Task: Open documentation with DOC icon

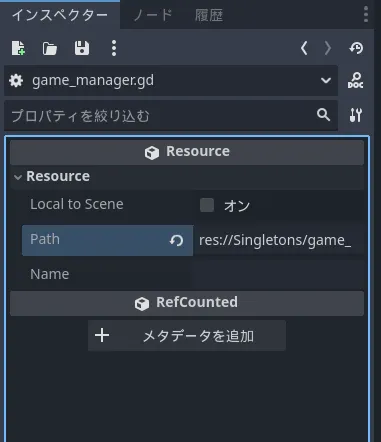Action: point(356,81)
